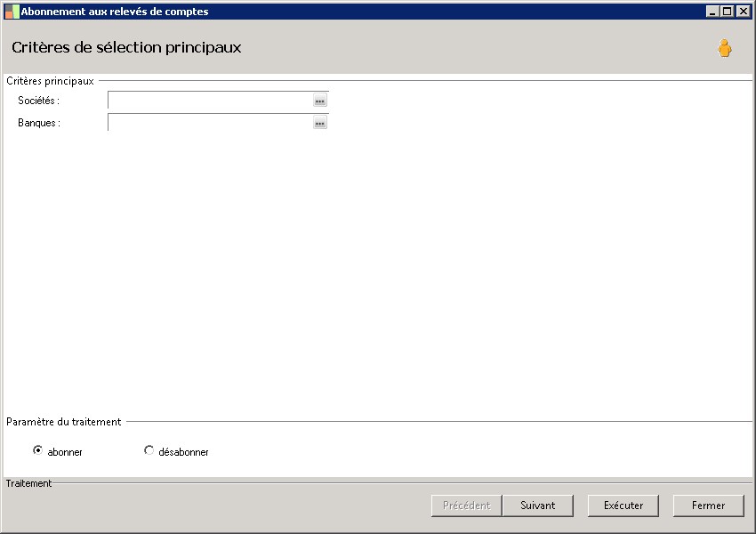Minimize the Abonnement aux relevés window
The height and width of the screenshot is (534, 756).
point(712,12)
